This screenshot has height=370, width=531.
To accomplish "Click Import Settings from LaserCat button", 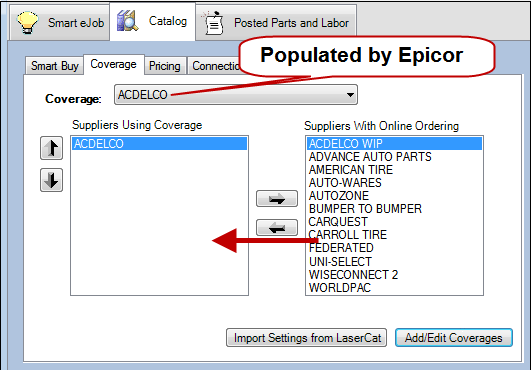I will [x=306, y=338].
